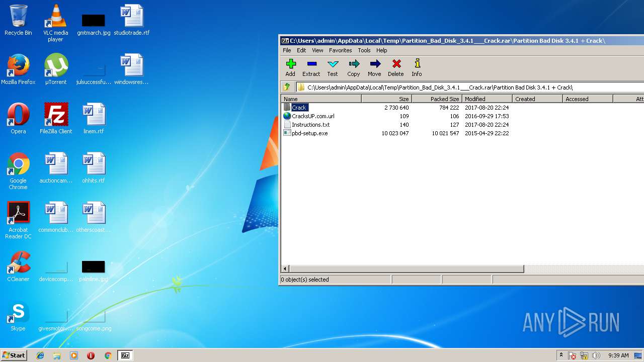Viewport: 644px width, 362px height.
Task: Click Opera desktop icon
Action: coord(18,119)
